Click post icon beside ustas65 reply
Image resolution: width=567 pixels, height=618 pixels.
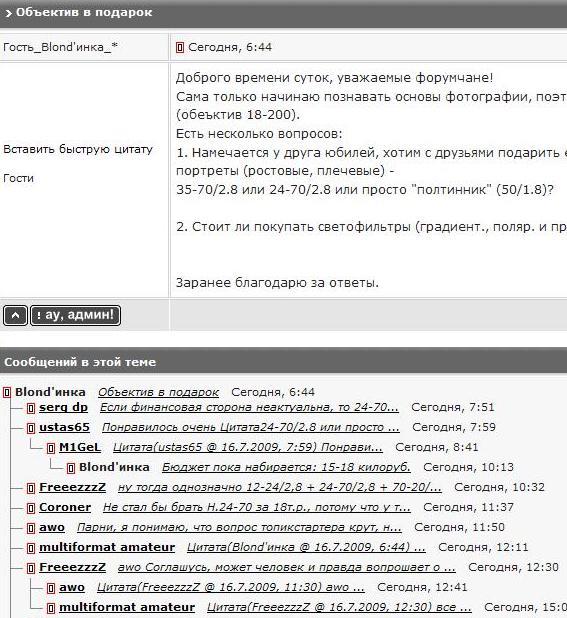(31, 428)
